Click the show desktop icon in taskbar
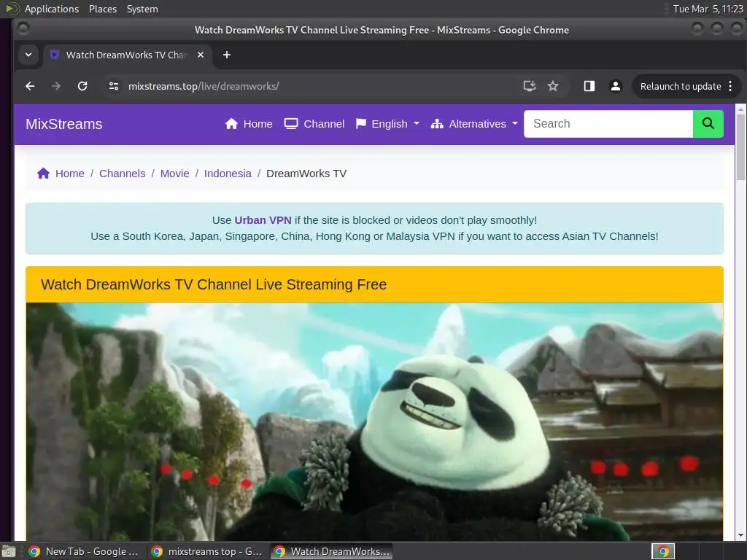Image resolution: width=747 pixels, height=560 pixels. pos(9,551)
